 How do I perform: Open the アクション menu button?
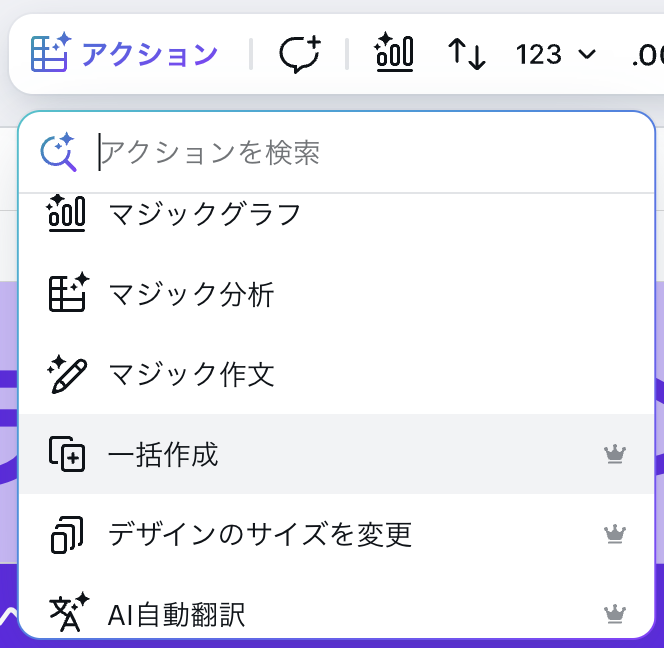124,54
